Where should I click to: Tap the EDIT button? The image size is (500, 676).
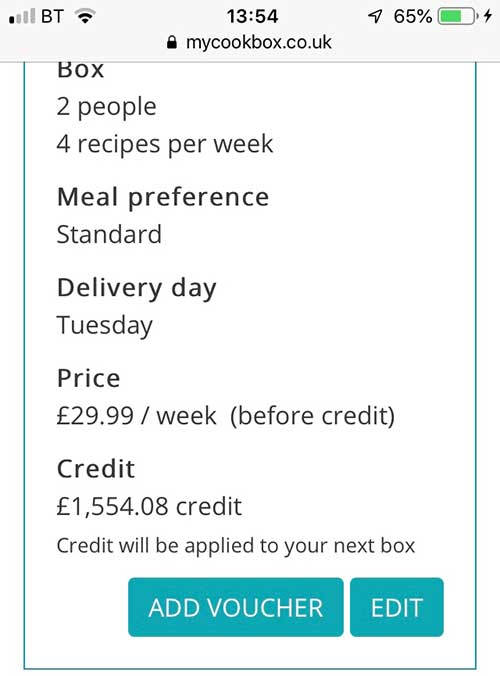[x=397, y=607]
